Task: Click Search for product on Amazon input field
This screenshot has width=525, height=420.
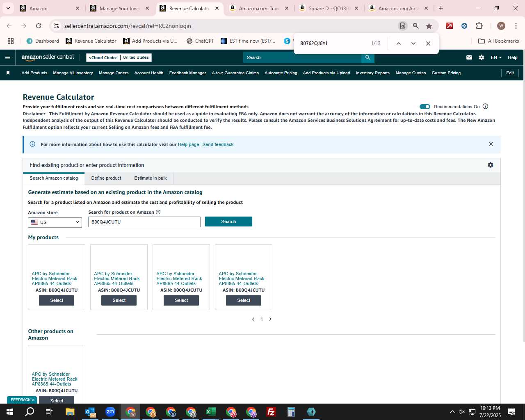Action: tap(144, 222)
